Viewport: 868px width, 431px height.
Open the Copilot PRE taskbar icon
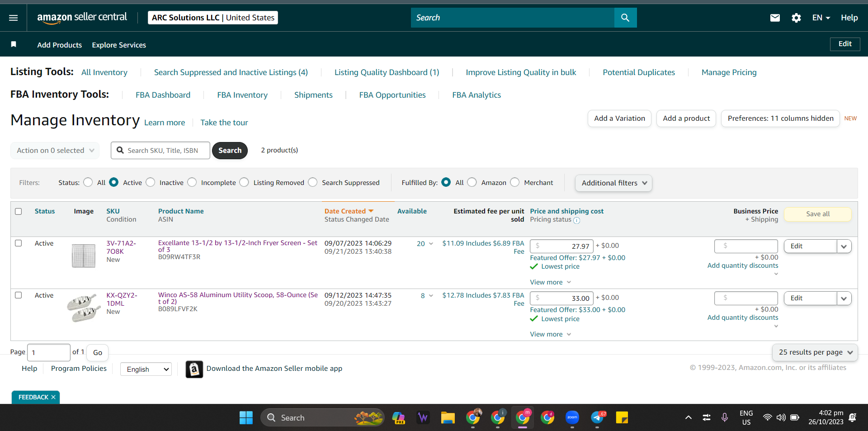pyautogui.click(x=398, y=417)
